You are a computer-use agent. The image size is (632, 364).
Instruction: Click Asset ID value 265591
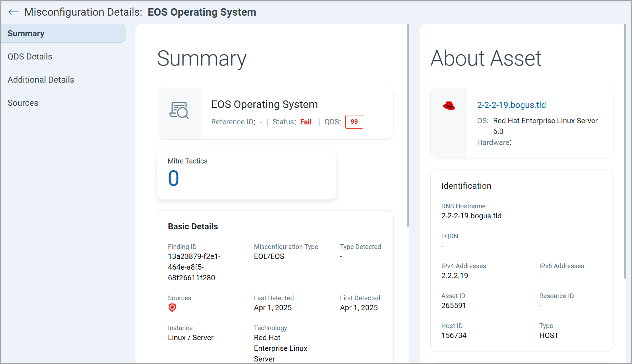click(x=454, y=306)
